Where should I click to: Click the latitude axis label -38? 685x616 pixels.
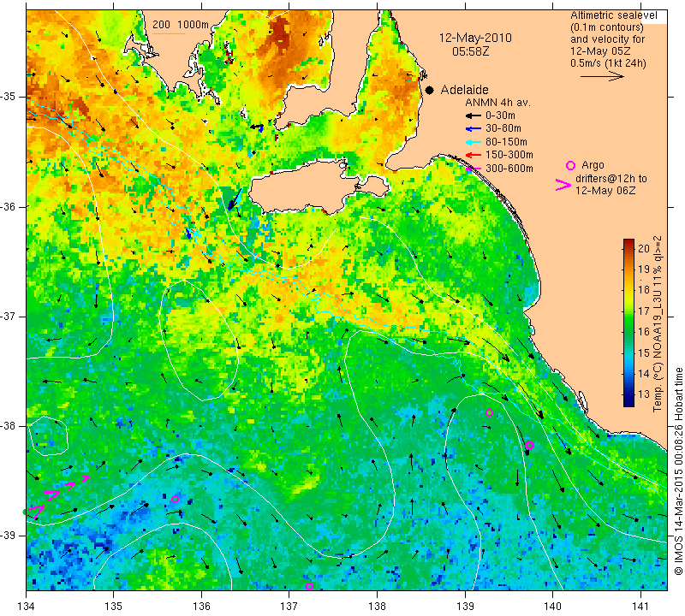tap(8, 426)
